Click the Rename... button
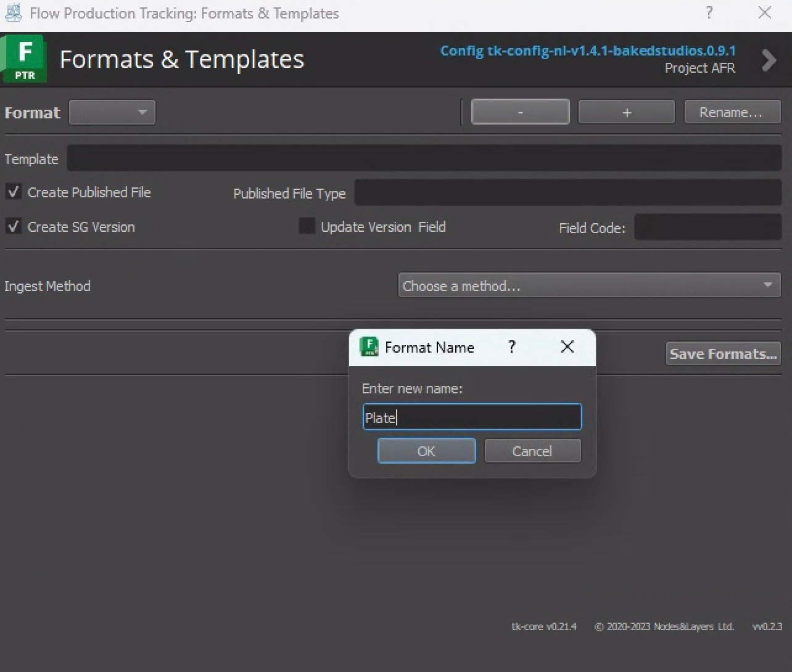 [732, 112]
